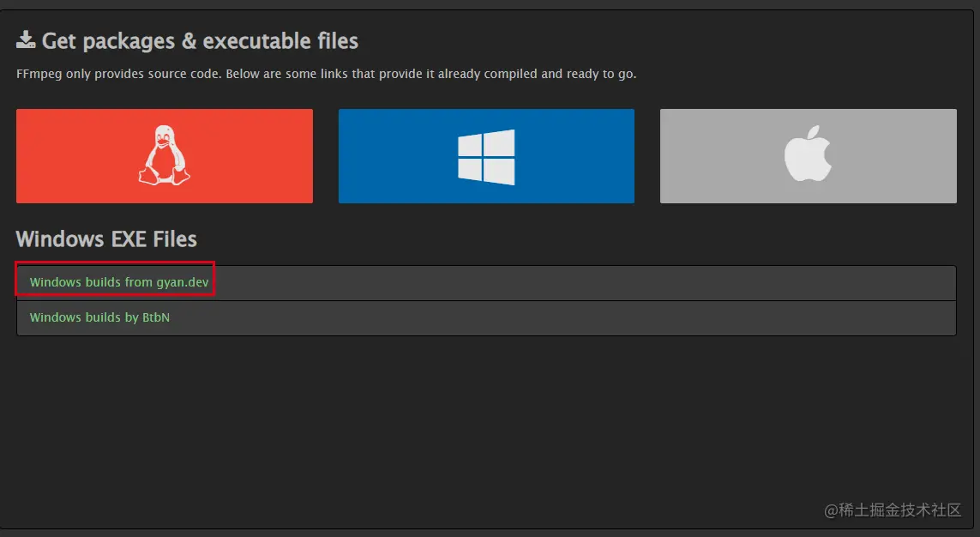Open Windows builds from gyan.dev link
This screenshot has height=537, width=980.
[118, 282]
